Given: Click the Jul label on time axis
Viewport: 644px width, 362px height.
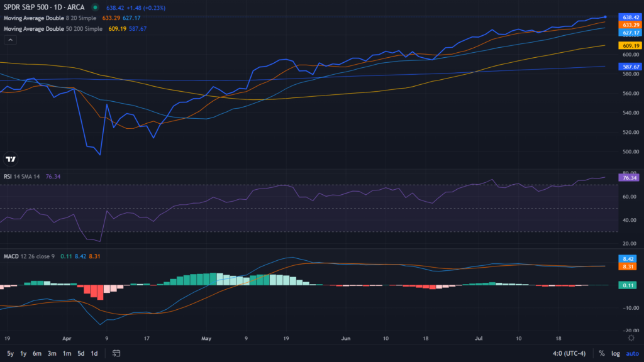Looking at the screenshot, I should pyautogui.click(x=479, y=339).
